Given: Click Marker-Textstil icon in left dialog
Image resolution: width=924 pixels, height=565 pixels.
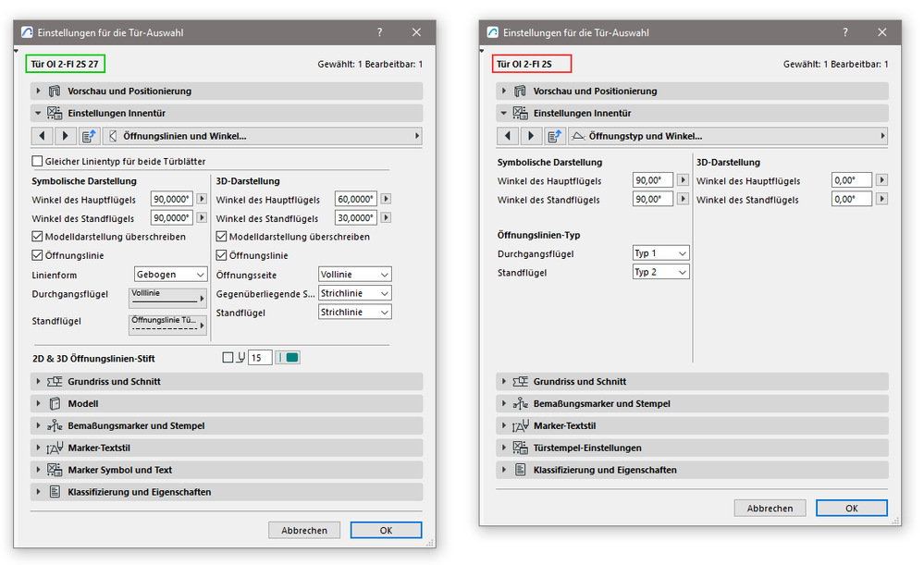Looking at the screenshot, I should coord(55,448).
